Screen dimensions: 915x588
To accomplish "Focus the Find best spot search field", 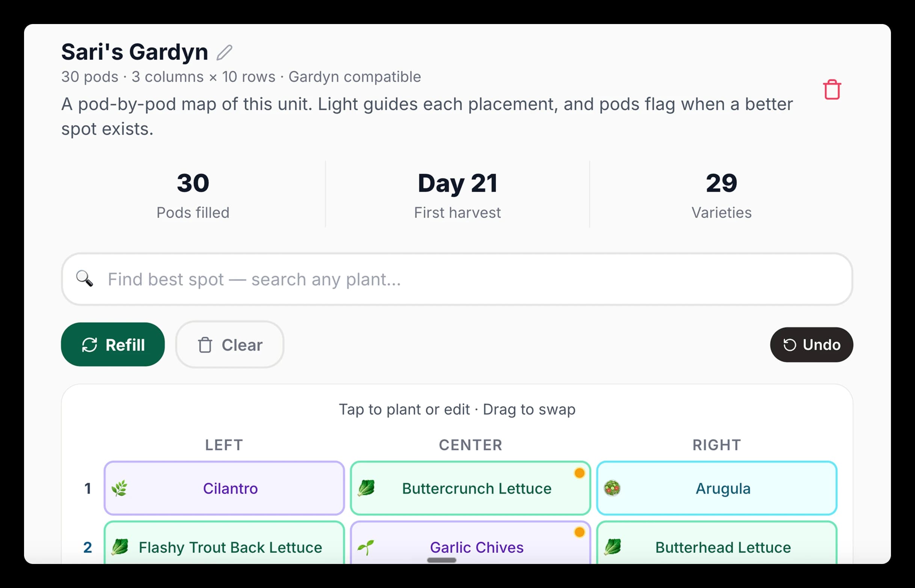I will [x=457, y=279].
